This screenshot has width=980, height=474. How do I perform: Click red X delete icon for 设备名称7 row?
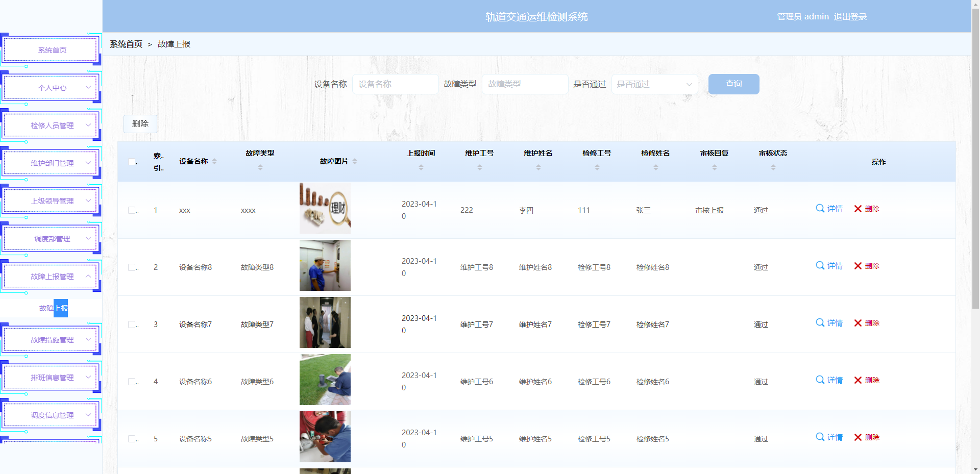858,323
